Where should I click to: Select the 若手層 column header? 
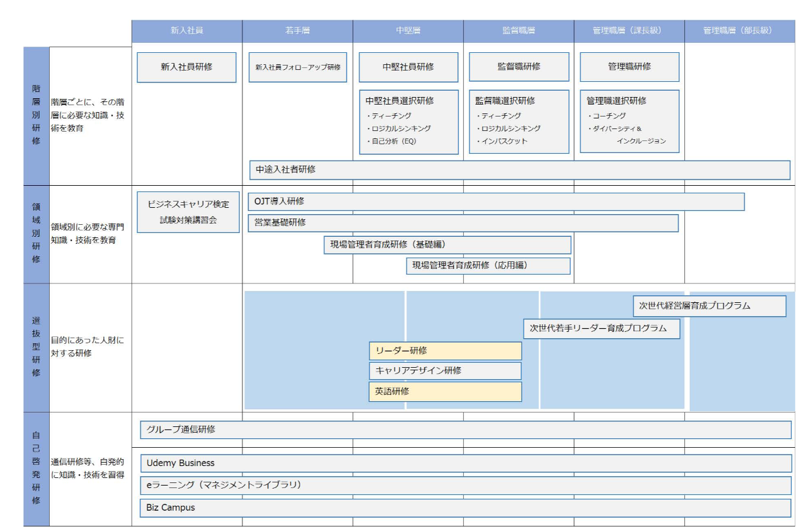(x=297, y=31)
